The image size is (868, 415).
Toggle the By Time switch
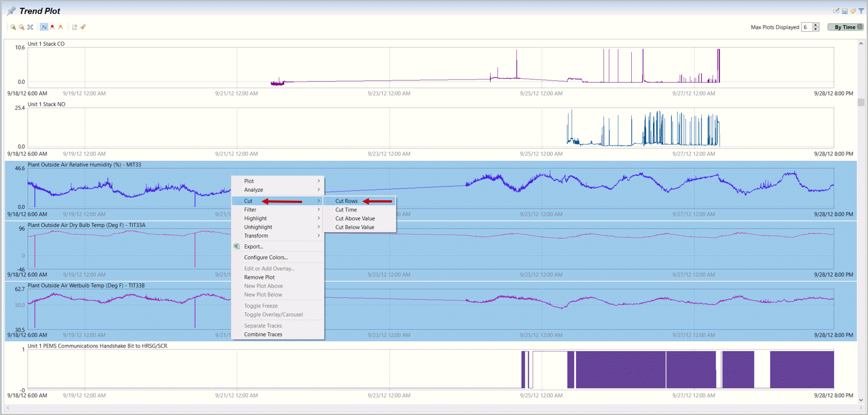coord(845,27)
